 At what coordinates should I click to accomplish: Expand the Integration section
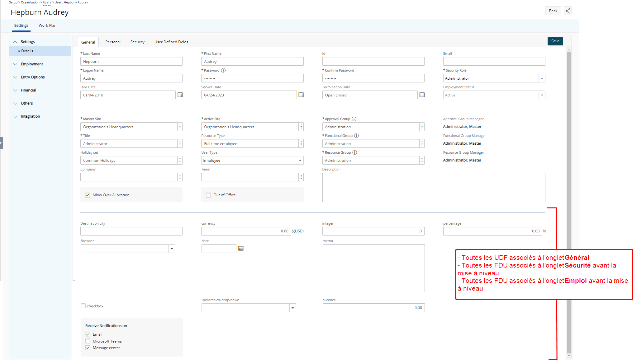15,116
